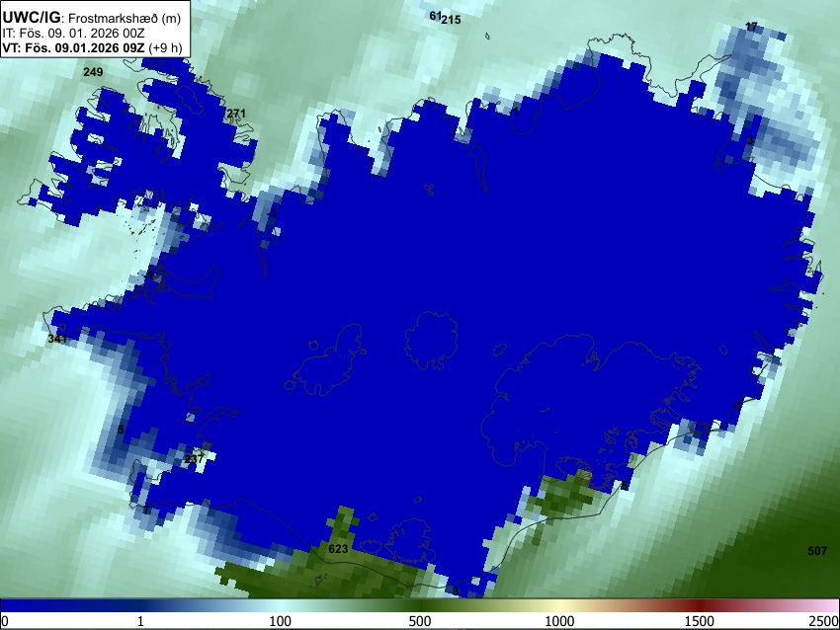Select the map value 623
The width and height of the screenshot is (840, 630).
(338, 549)
